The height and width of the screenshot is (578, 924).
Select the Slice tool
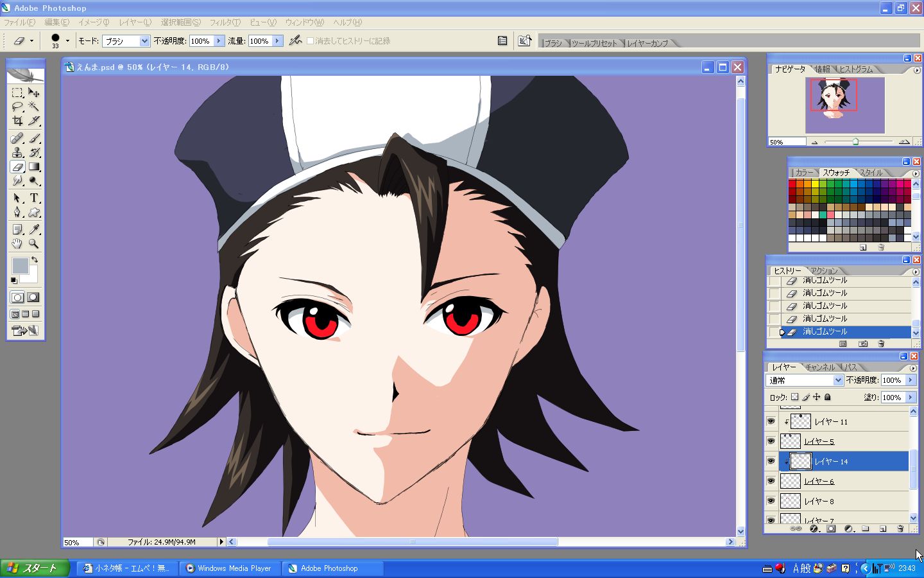pos(34,121)
